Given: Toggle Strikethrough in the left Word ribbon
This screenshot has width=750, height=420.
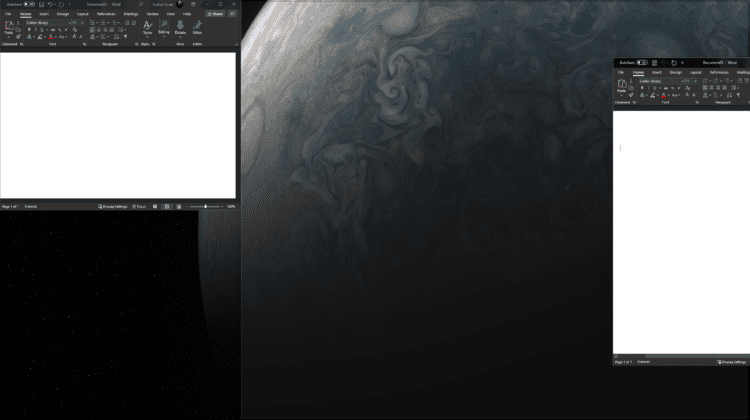Looking at the screenshot, I should tap(53, 30).
